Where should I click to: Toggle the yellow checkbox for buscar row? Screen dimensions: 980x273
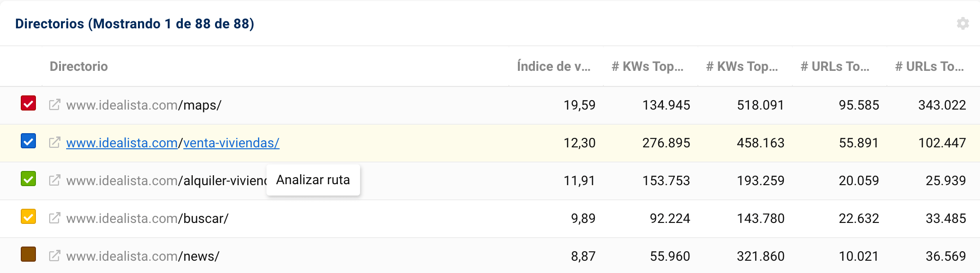(28, 216)
